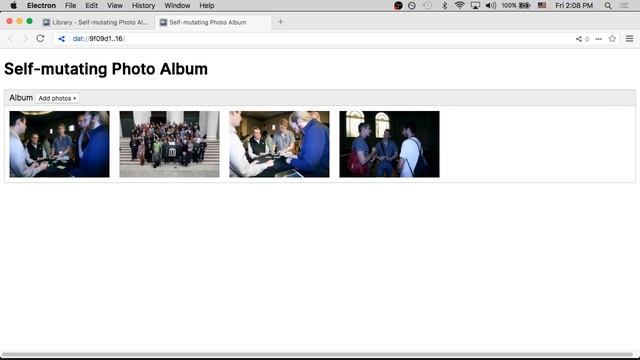The width and height of the screenshot is (640, 360).
Task: Open Spotlight search in menu bar
Action: [x=608, y=5]
